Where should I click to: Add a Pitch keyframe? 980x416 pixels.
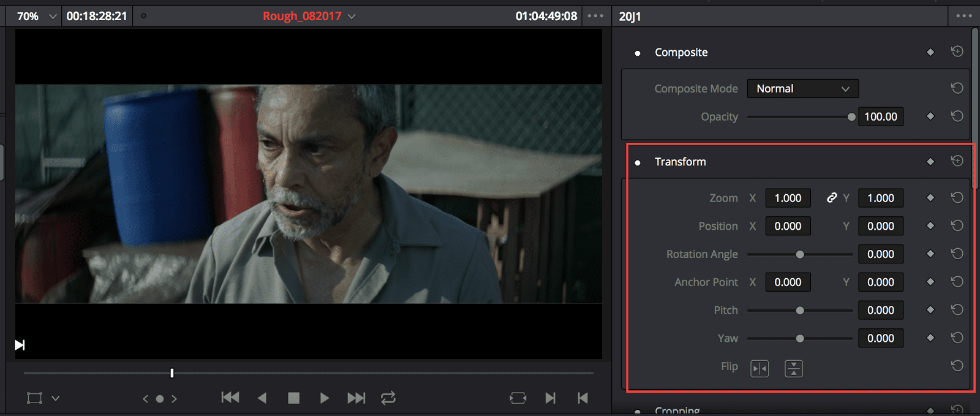(x=930, y=310)
